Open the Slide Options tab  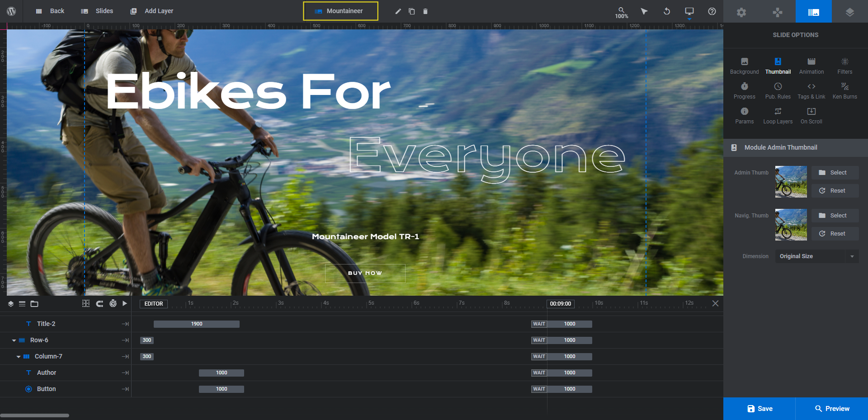[x=814, y=11]
